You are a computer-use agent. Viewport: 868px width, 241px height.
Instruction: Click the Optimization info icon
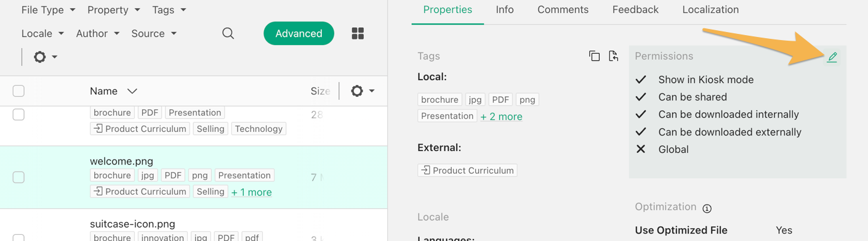pos(707,208)
